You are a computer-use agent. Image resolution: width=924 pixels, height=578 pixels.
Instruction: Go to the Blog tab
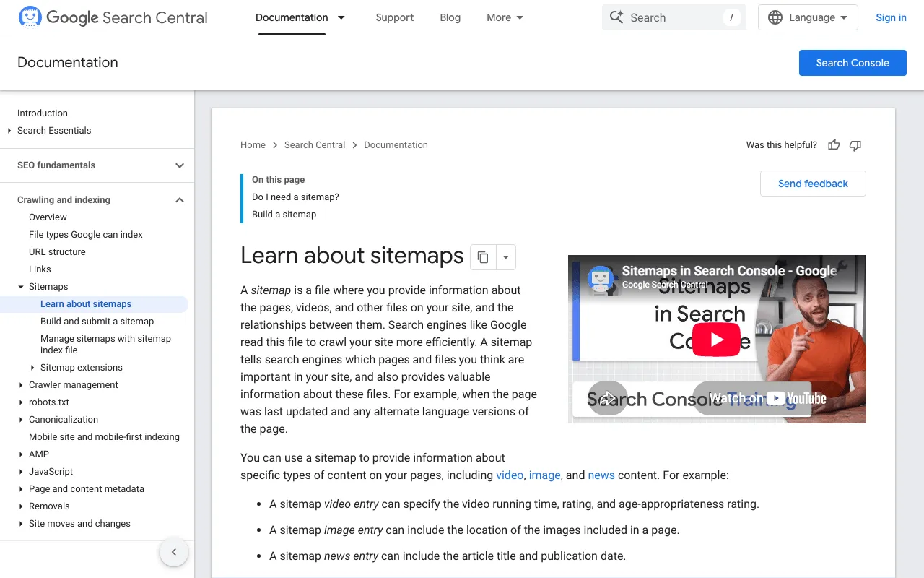[x=450, y=17]
